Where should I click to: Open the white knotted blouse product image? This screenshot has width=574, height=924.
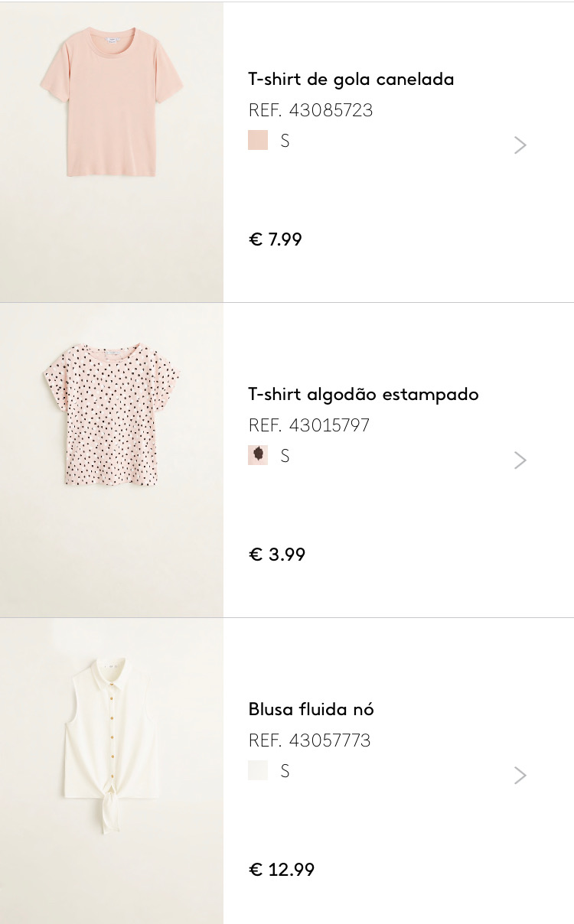pyautogui.click(x=112, y=772)
